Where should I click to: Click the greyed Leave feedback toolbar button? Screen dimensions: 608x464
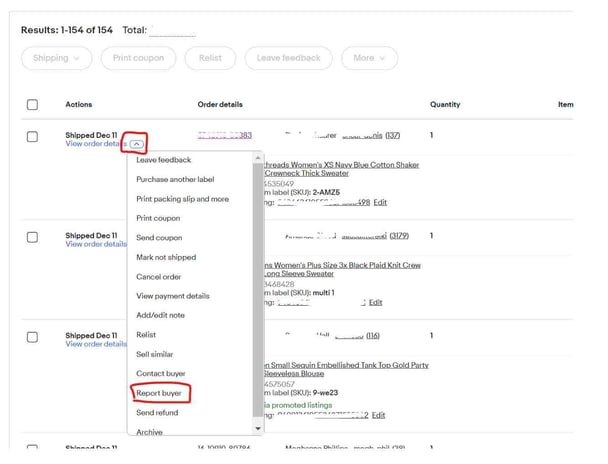click(x=288, y=58)
